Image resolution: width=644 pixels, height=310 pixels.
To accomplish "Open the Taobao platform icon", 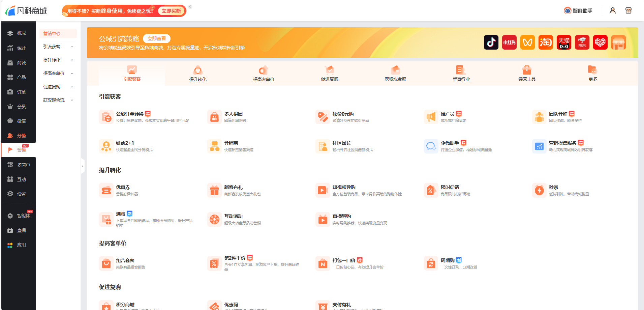I will click(x=546, y=43).
